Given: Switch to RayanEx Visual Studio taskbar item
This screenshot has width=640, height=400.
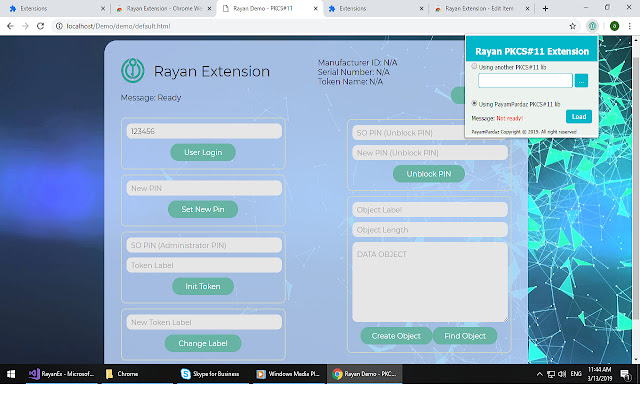Looking at the screenshot, I should pos(62,374).
